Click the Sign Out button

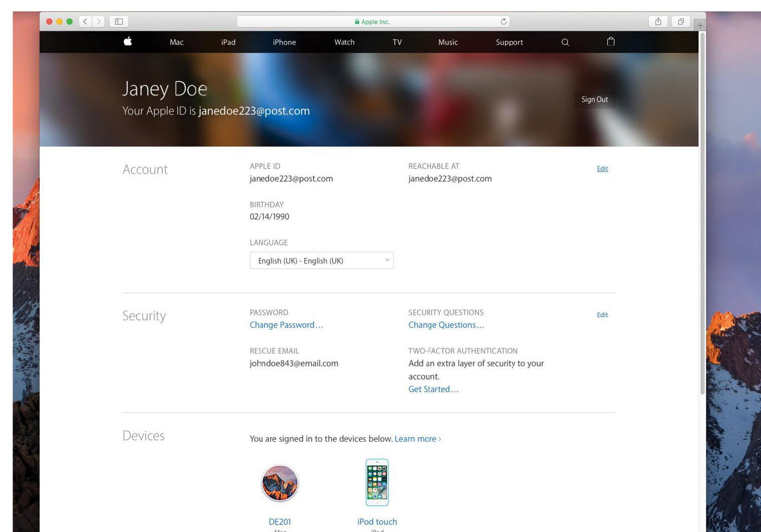pos(595,99)
